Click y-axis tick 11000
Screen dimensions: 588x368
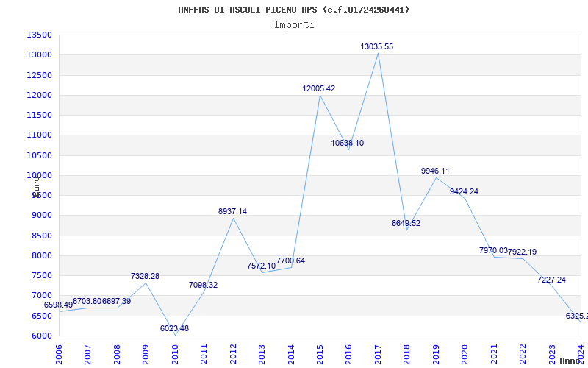coord(39,135)
